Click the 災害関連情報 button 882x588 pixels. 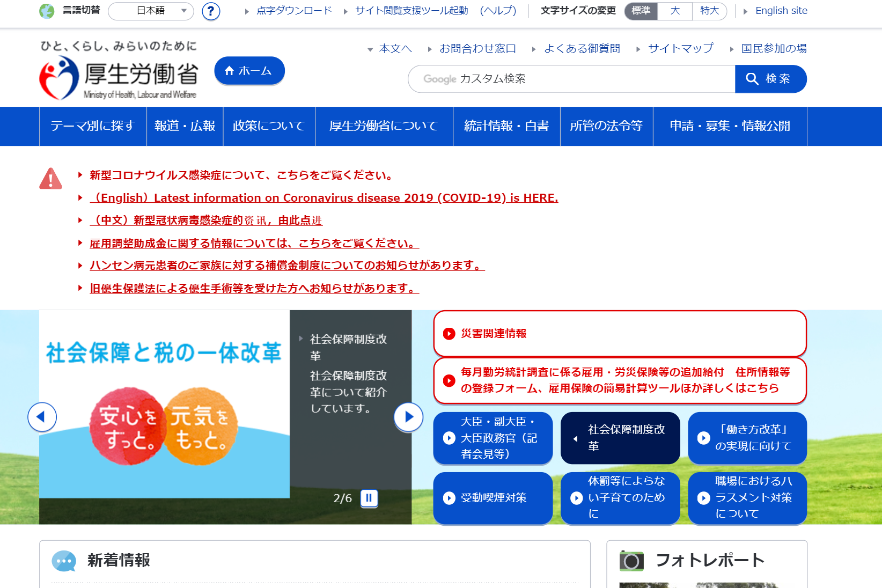[620, 333]
